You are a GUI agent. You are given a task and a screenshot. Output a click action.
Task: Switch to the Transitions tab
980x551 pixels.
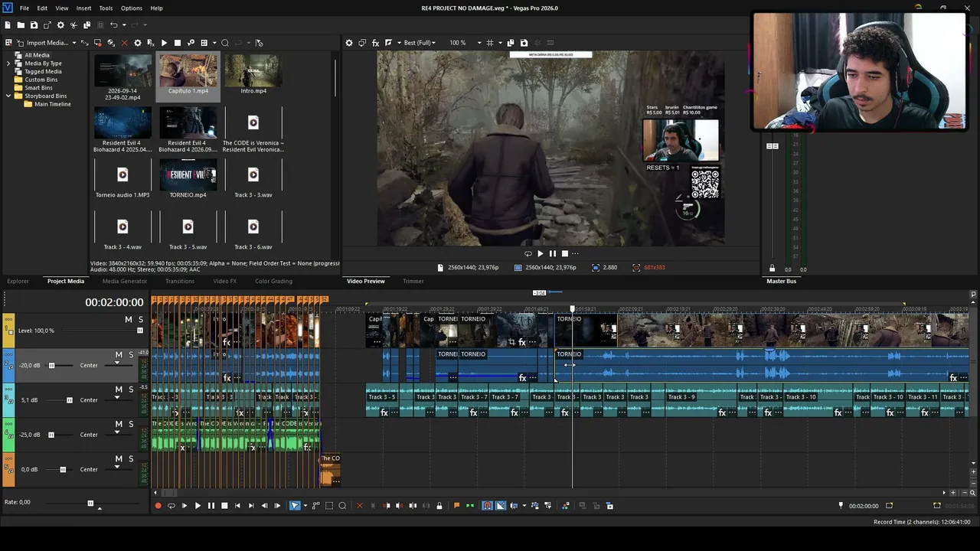point(180,282)
